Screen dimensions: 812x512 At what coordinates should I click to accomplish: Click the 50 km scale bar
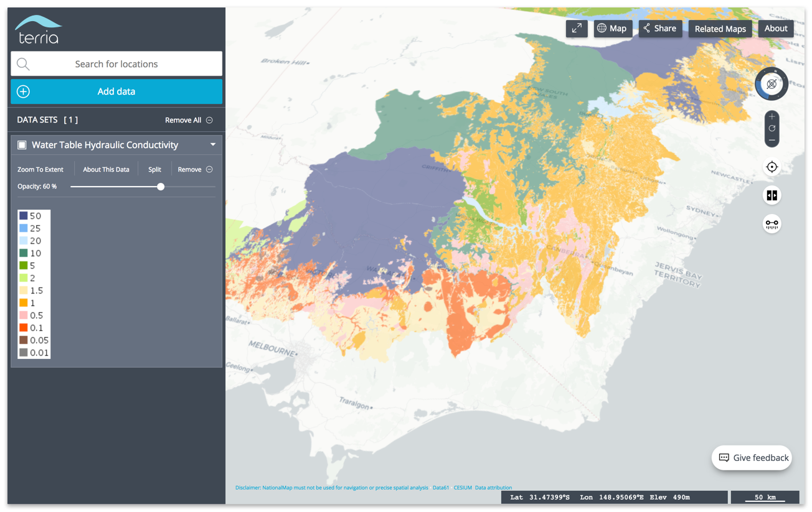pos(765,498)
